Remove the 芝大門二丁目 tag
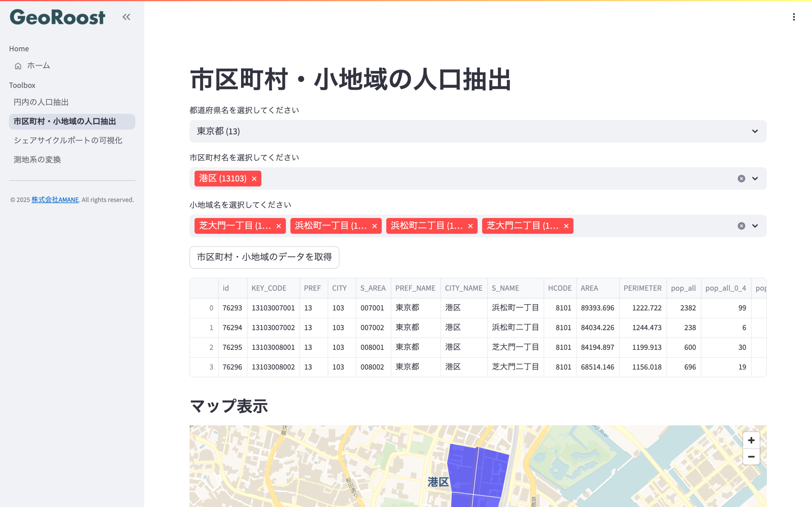 [566, 226]
